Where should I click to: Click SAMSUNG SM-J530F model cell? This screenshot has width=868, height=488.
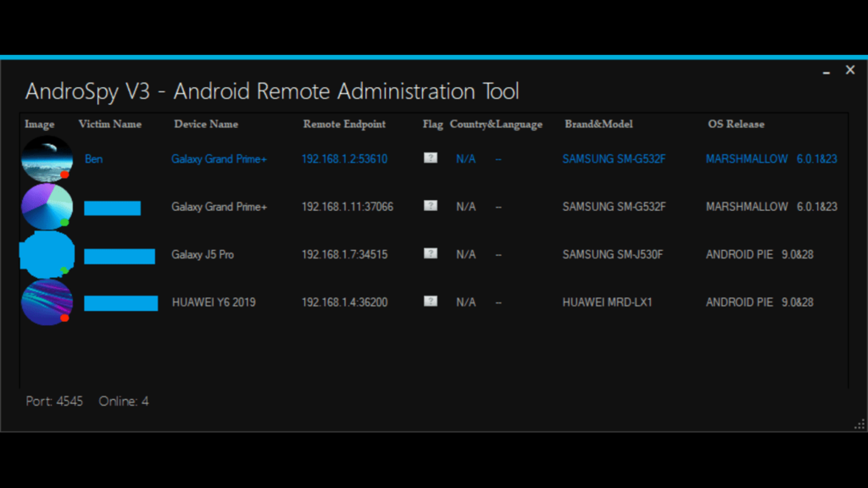(613, 254)
